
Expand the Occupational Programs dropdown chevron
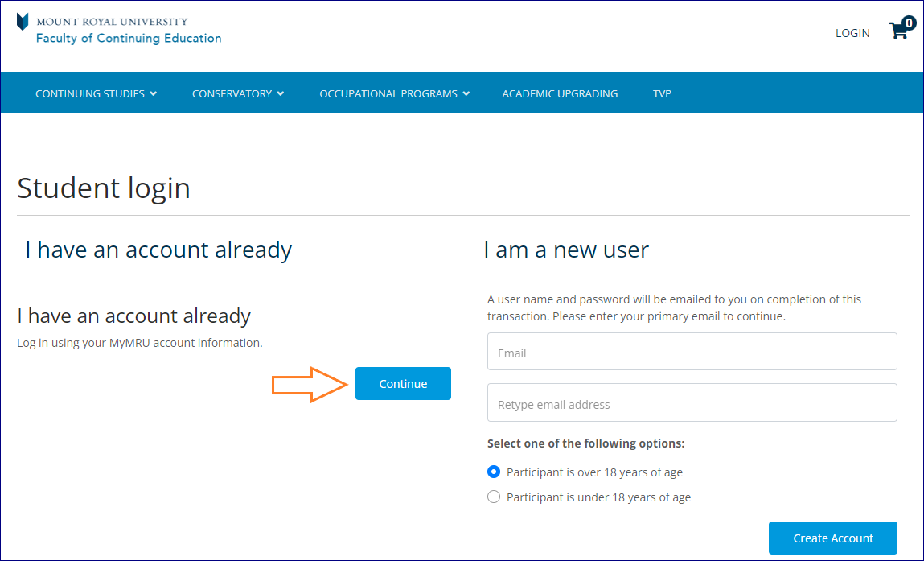click(466, 93)
